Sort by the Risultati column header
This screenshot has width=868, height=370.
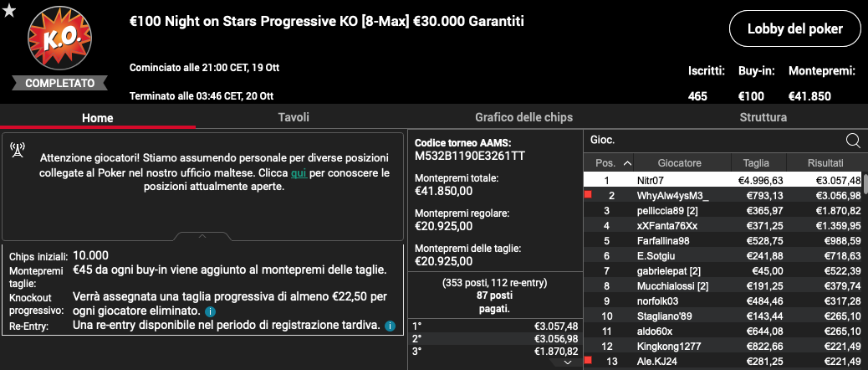point(825,163)
